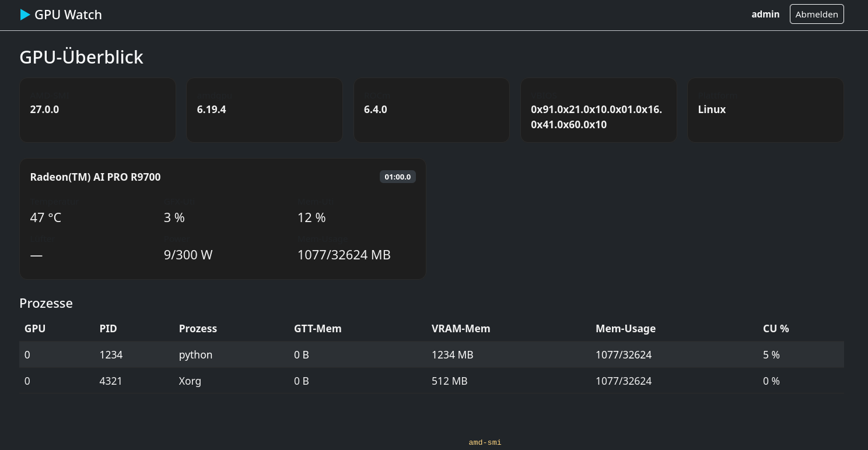
Task: Select the python process row
Action: click(432, 354)
